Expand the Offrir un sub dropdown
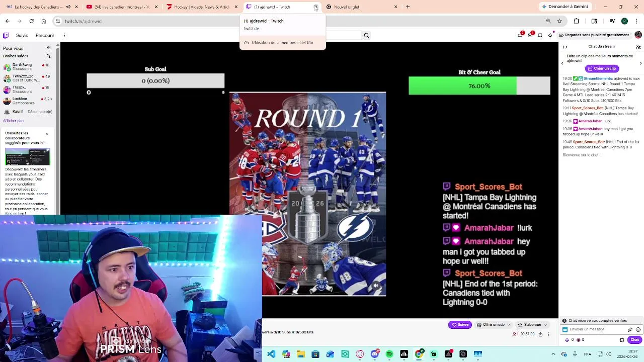This screenshot has width=644, height=362. click(x=493, y=325)
